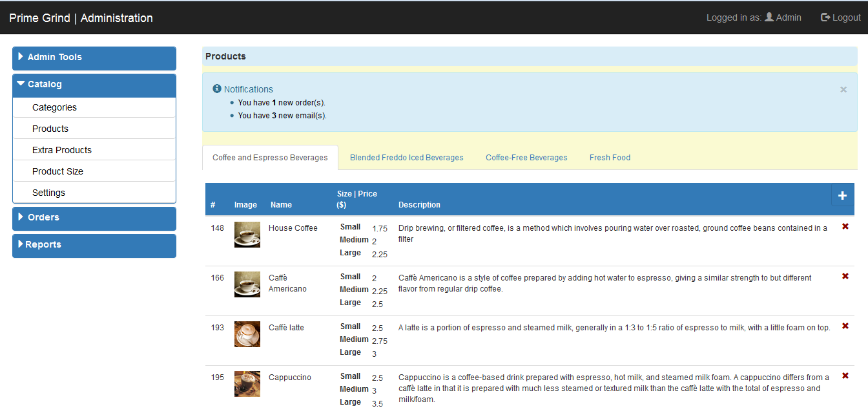
Task: Expand the Admin Tools section
Action: tap(94, 57)
